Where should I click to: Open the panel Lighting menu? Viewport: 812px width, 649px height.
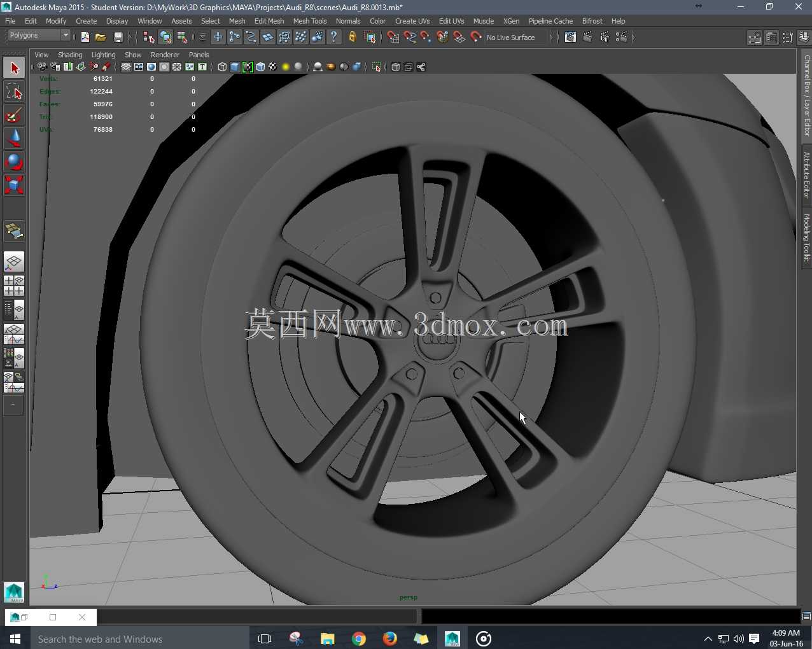click(103, 55)
